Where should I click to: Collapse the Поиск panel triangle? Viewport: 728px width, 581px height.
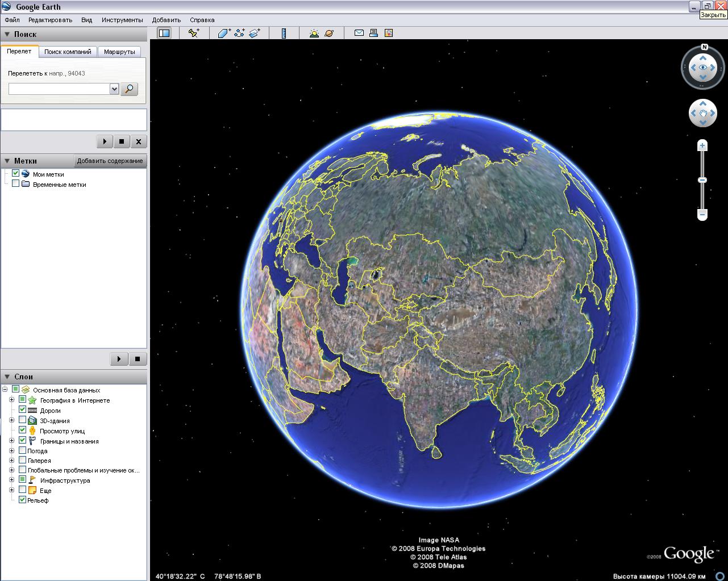(x=7, y=34)
